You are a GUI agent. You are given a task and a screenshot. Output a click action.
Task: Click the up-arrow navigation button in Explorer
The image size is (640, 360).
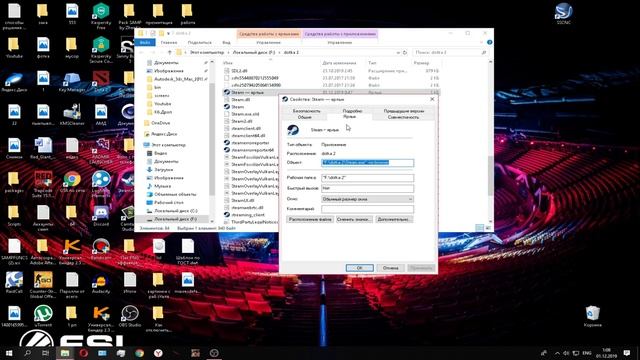[x=170, y=53]
